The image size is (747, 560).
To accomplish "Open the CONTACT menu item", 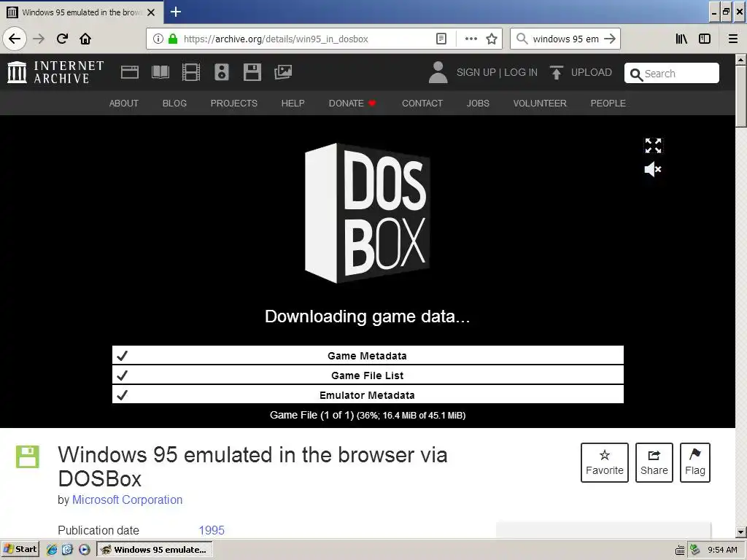I will click(x=422, y=104).
